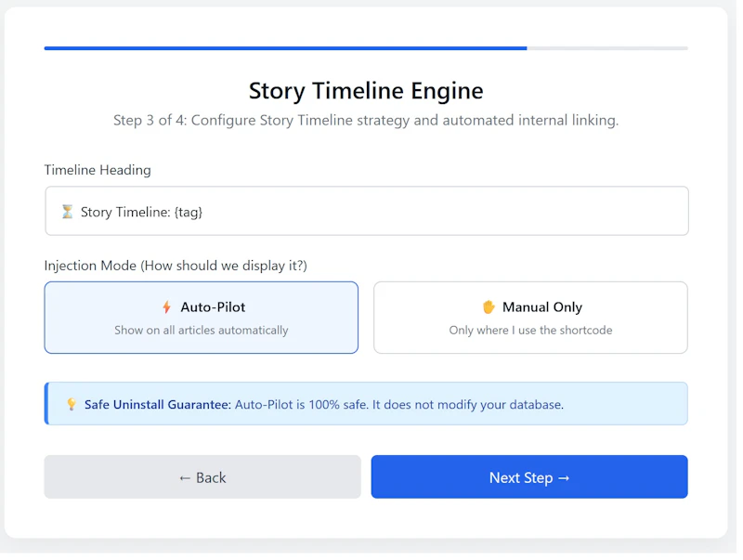This screenshot has height=560, width=743.
Task: Click 'Only where I use the shortcode' description
Action: coord(530,331)
